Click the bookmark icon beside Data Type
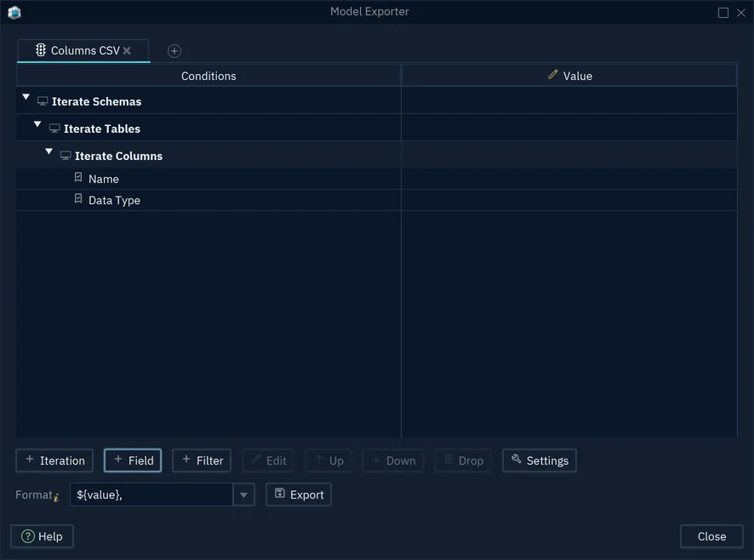Image resolution: width=754 pixels, height=560 pixels. pyautogui.click(x=78, y=198)
